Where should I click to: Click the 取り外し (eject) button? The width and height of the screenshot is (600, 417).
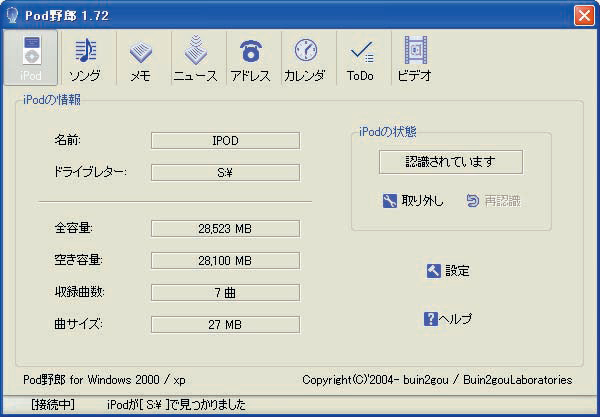(x=413, y=200)
